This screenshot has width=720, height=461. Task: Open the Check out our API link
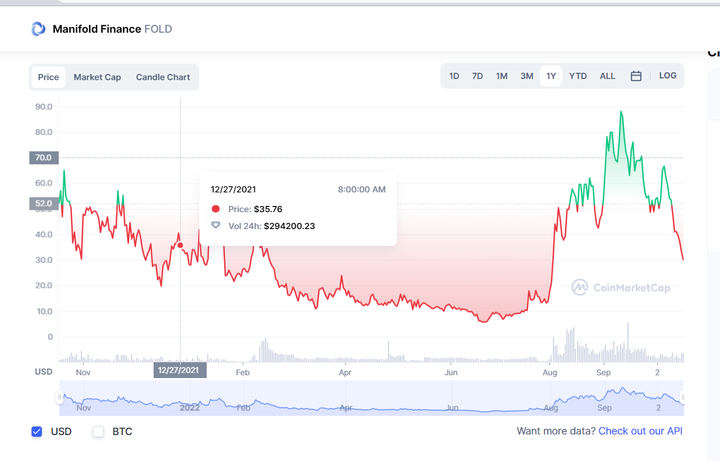coord(640,431)
